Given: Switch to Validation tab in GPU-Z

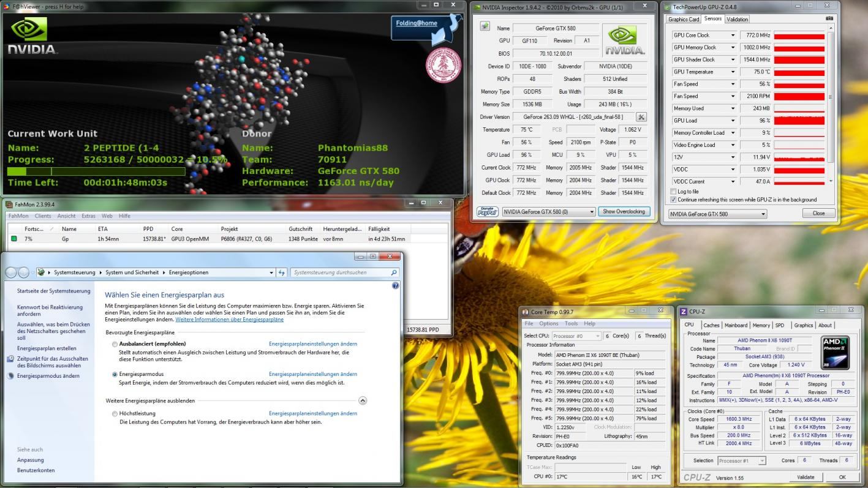Looking at the screenshot, I should click(x=737, y=19).
